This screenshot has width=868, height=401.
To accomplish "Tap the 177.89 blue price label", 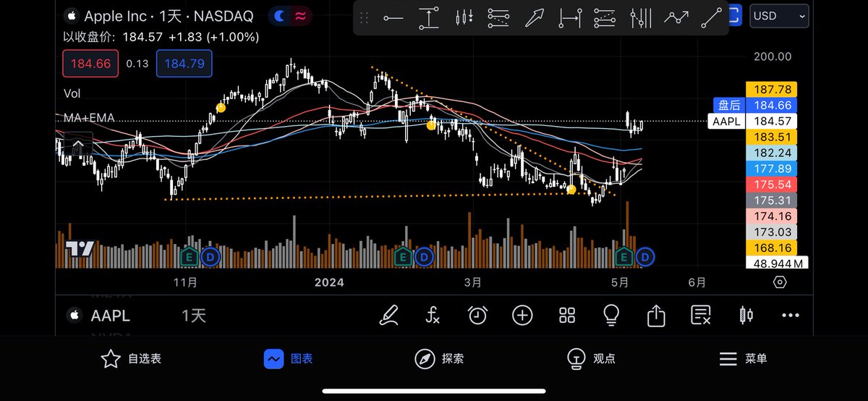I will click(771, 169).
